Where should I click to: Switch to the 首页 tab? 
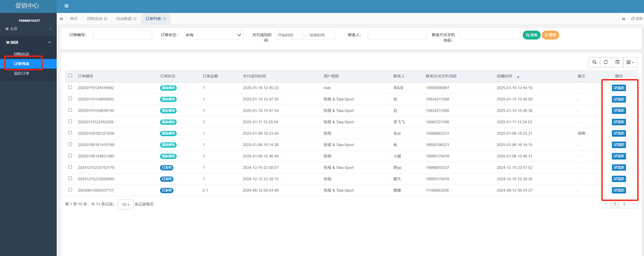(74, 19)
